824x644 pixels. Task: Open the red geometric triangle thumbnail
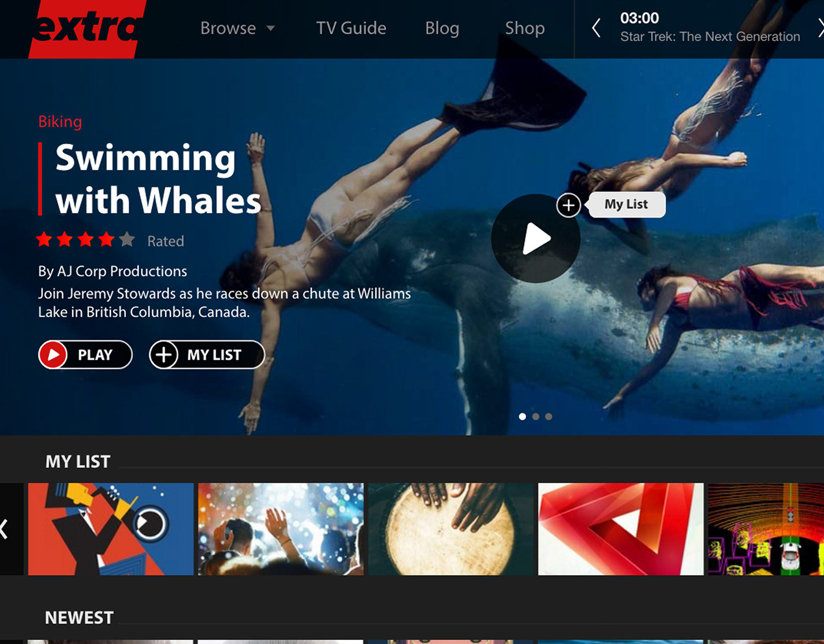coord(621,529)
